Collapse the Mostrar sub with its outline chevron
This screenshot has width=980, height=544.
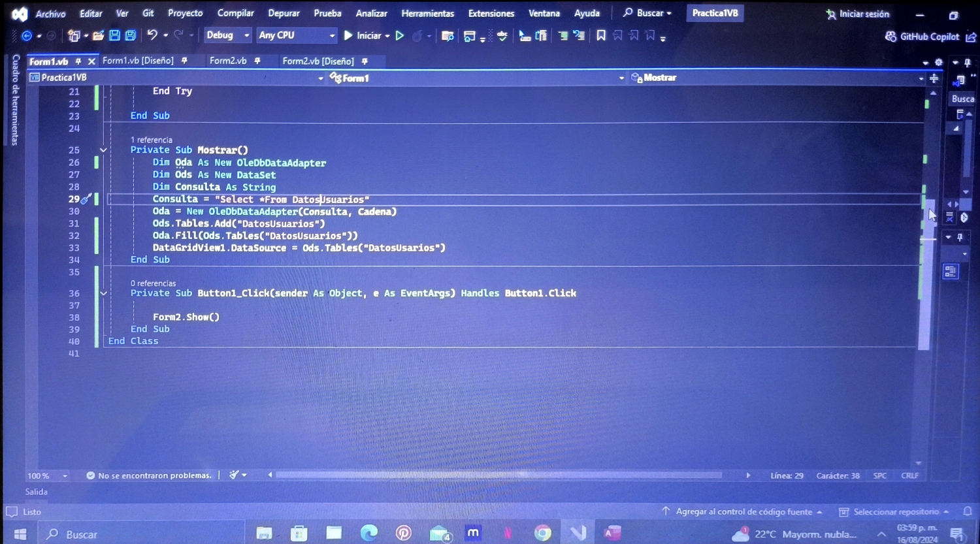[103, 150]
